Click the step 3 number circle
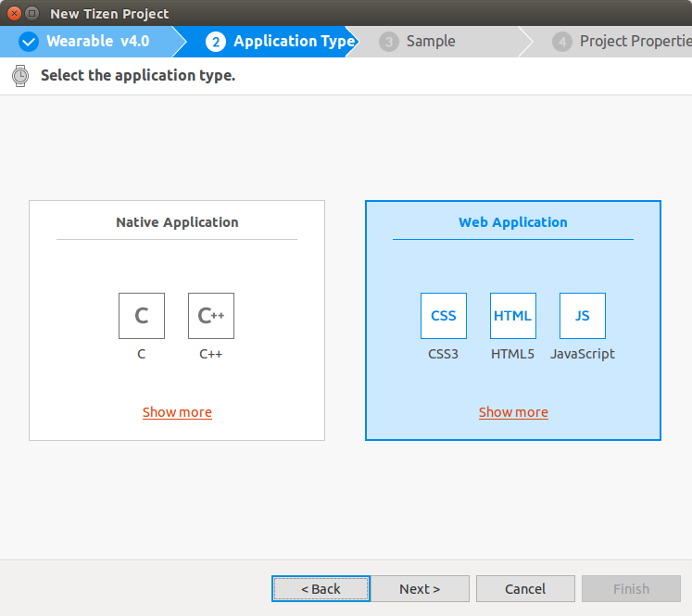Screen dimensions: 692x616 (x=389, y=42)
